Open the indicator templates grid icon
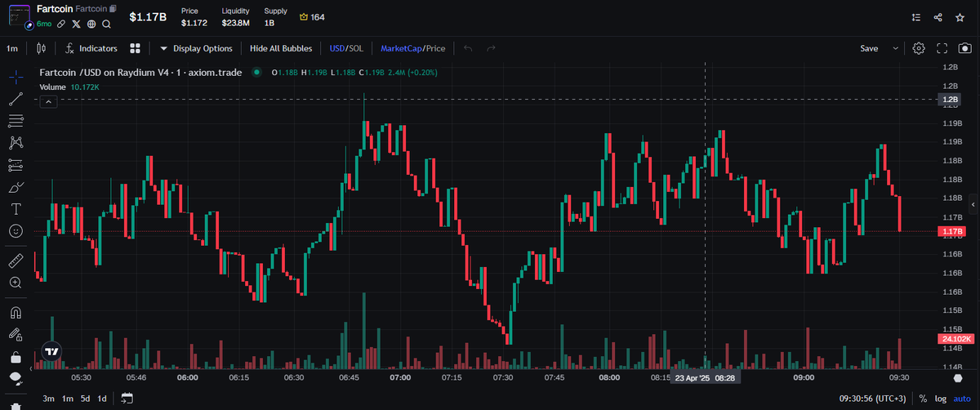The width and height of the screenshot is (980, 410). click(x=135, y=48)
